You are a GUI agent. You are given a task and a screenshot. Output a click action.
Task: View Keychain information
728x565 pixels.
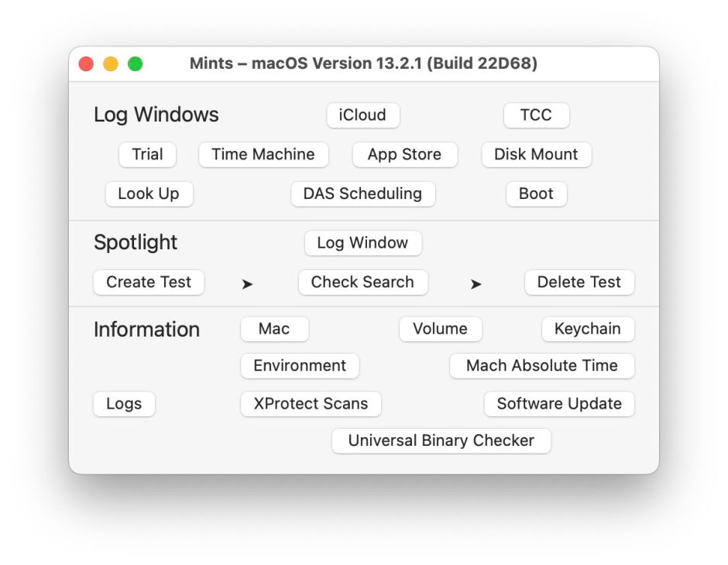point(587,328)
